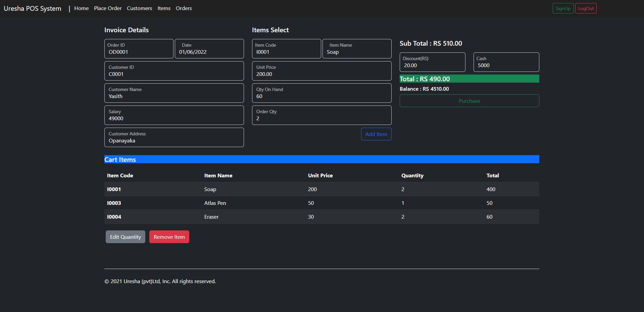Click the SignUp button
This screenshot has width=644, height=312.
click(x=563, y=8)
